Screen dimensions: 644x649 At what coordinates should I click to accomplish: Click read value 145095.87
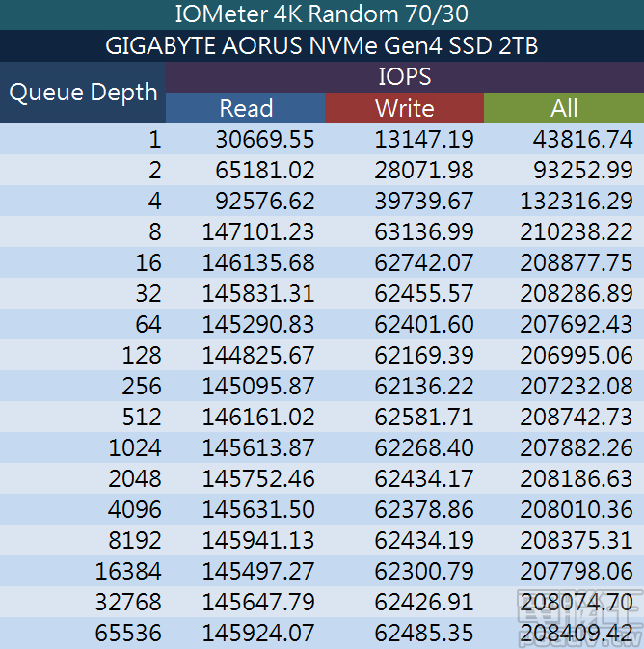258,386
